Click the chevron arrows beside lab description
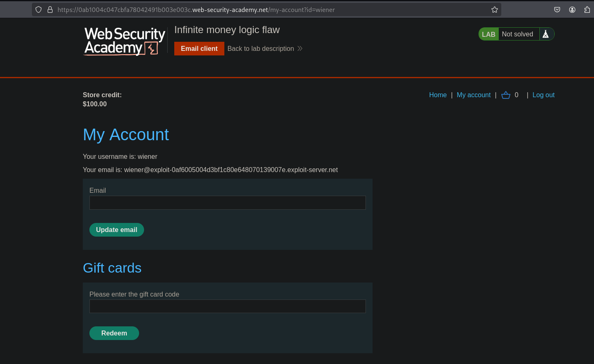The height and width of the screenshot is (364, 594). [300, 49]
